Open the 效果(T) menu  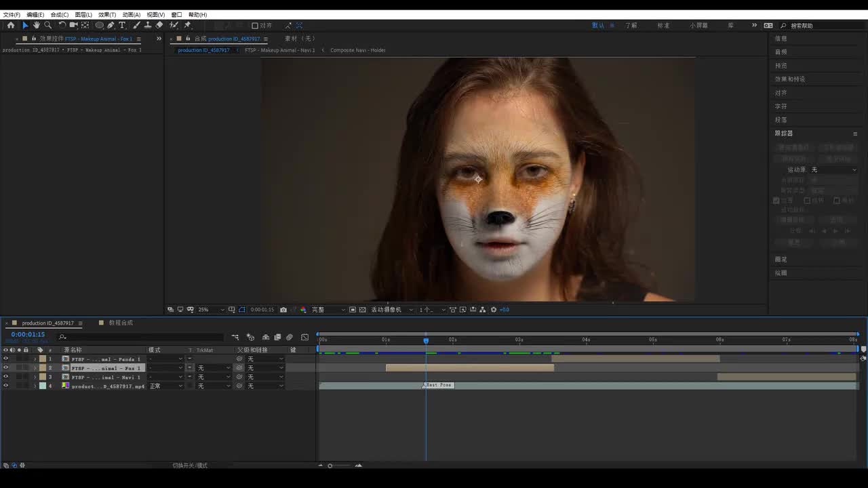[106, 14]
